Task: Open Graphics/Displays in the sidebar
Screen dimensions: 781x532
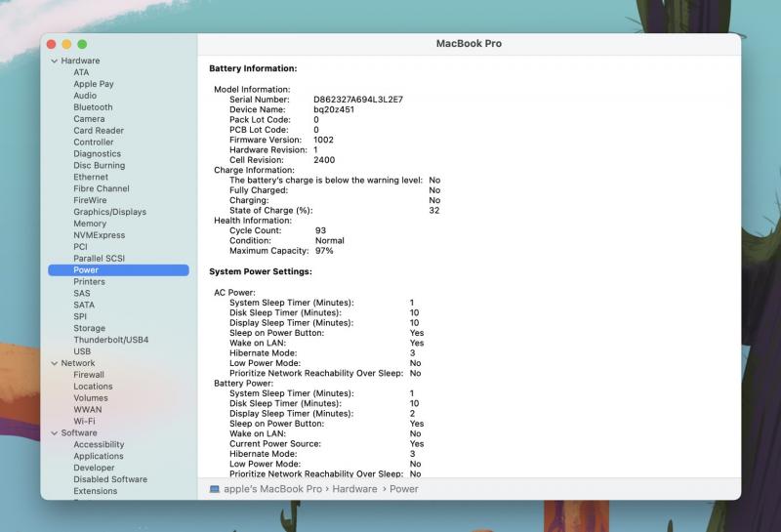Action: tap(110, 212)
